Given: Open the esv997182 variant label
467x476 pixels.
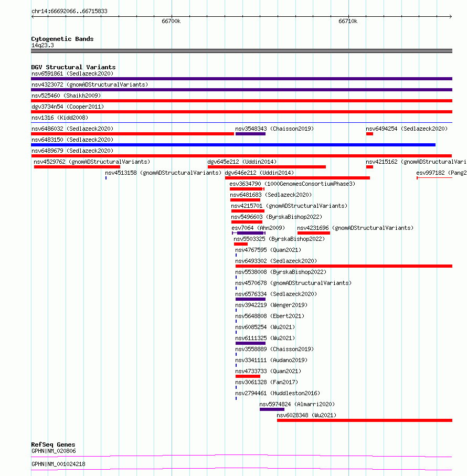Looking at the screenshot, I should pos(441,173).
